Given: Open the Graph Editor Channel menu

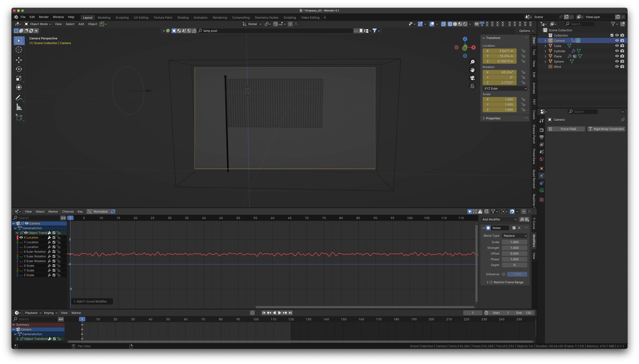Looking at the screenshot, I should click(x=68, y=211).
